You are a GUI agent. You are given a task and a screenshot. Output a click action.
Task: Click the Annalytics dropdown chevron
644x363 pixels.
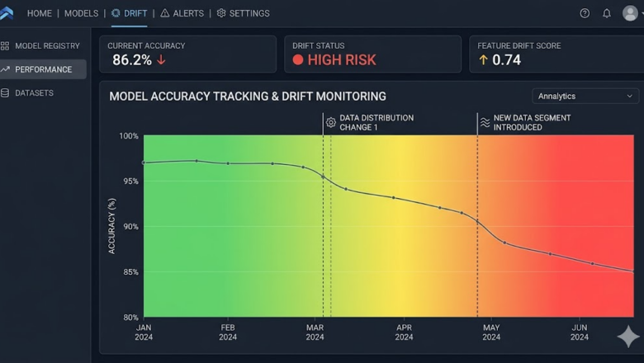pos(630,96)
